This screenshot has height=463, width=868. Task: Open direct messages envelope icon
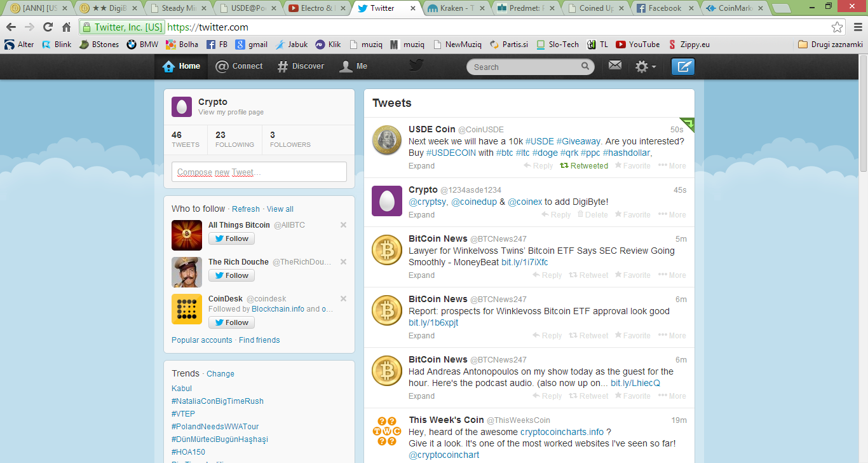pyautogui.click(x=615, y=65)
